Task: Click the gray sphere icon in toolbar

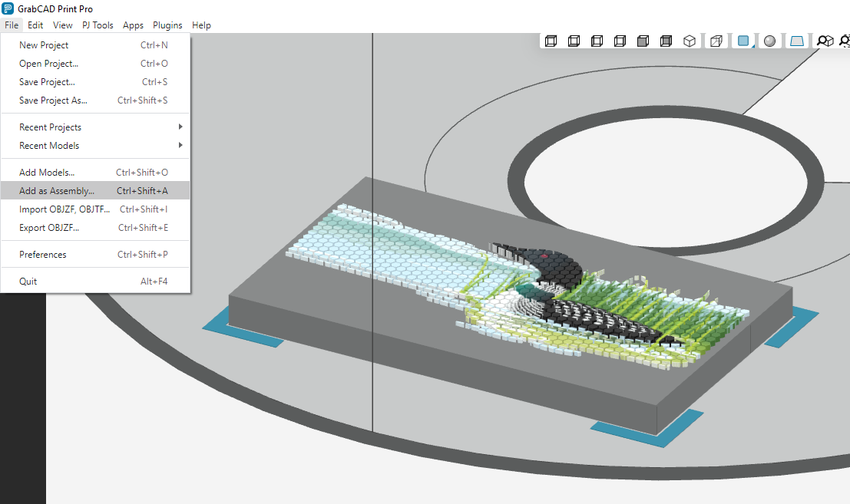Action: pyautogui.click(x=769, y=41)
